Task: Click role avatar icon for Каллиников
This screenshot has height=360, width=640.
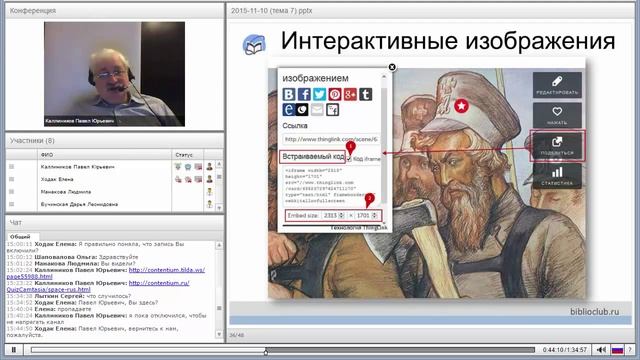Action: [209, 167]
